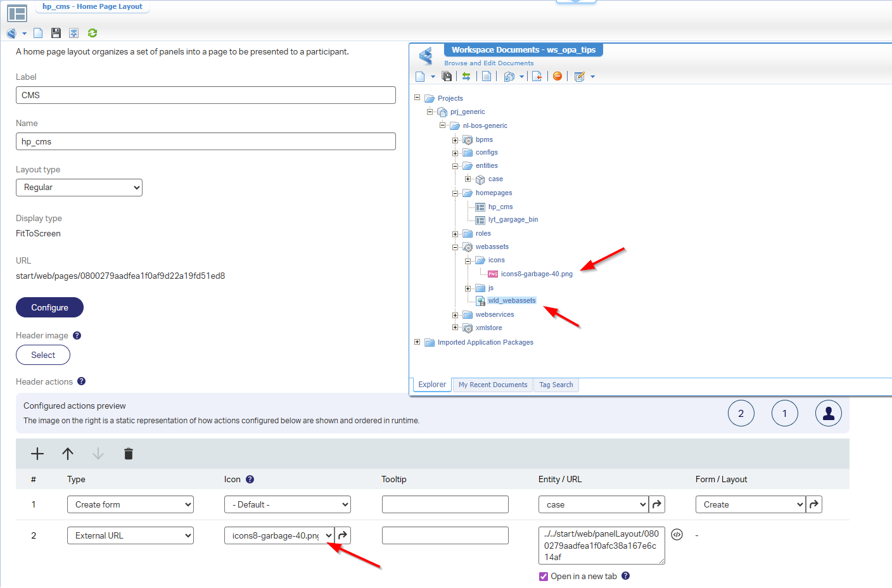Click the save floppy disk icon in editor toolbar
The height and width of the screenshot is (588, 892).
[56, 33]
